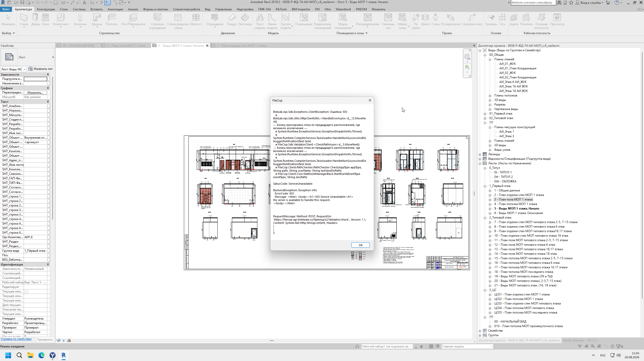The width and height of the screenshot is (644, 361).
Task: Select the Компонент tool
Action: (x=61, y=20)
